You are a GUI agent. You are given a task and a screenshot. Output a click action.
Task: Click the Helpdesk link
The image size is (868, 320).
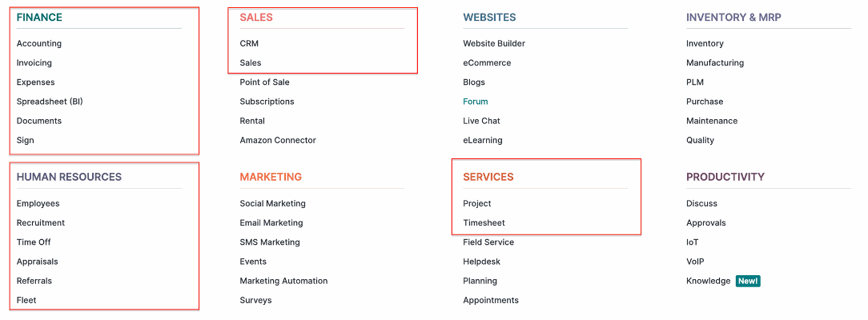point(481,262)
